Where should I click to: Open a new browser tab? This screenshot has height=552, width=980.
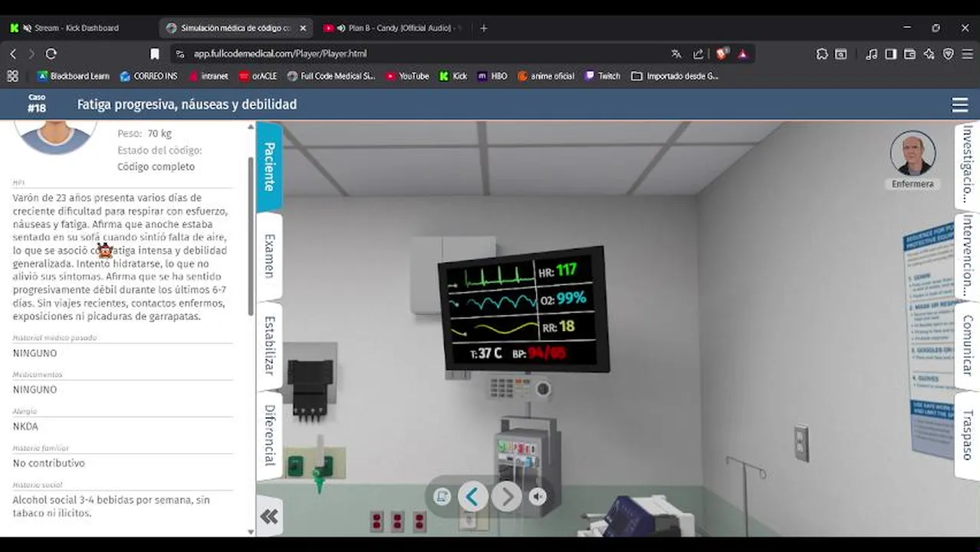click(483, 28)
